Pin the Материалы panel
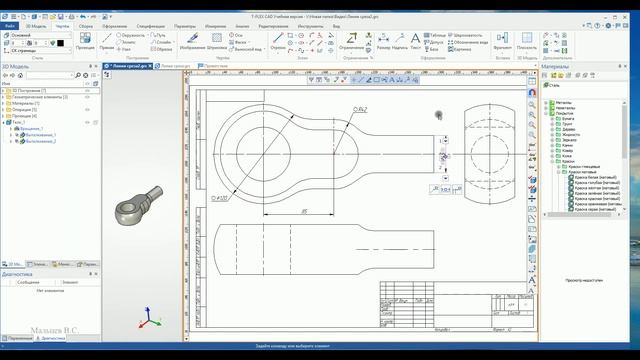This screenshot has width=640, height=360. [620, 66]
